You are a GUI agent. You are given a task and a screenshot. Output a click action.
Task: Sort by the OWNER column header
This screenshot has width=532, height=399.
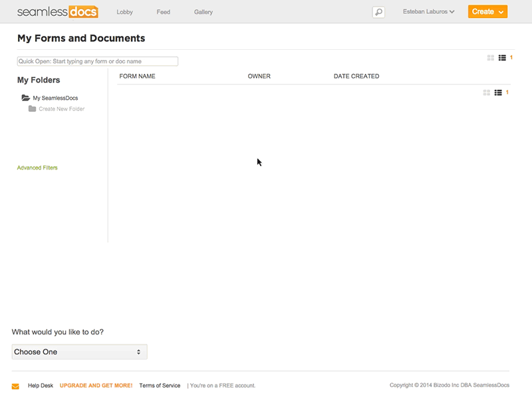coord(259,76)
